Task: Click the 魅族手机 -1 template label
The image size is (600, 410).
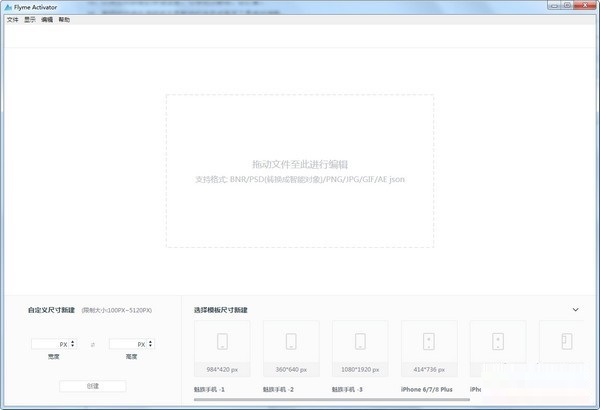Action: [210, 389]
